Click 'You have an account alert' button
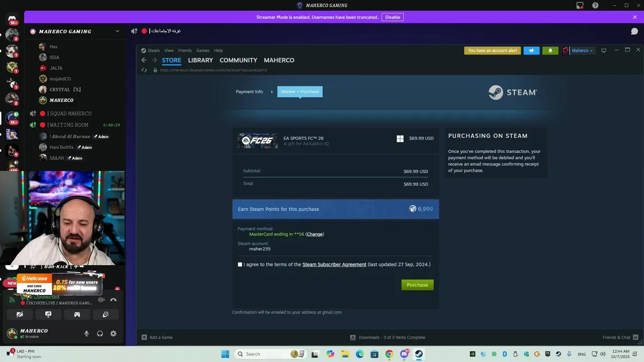 coord(493,50)
